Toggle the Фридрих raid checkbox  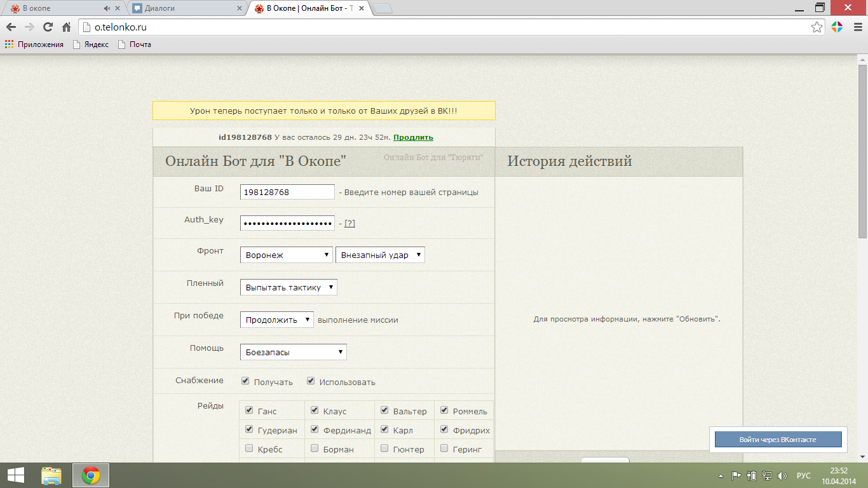[444, 430]
